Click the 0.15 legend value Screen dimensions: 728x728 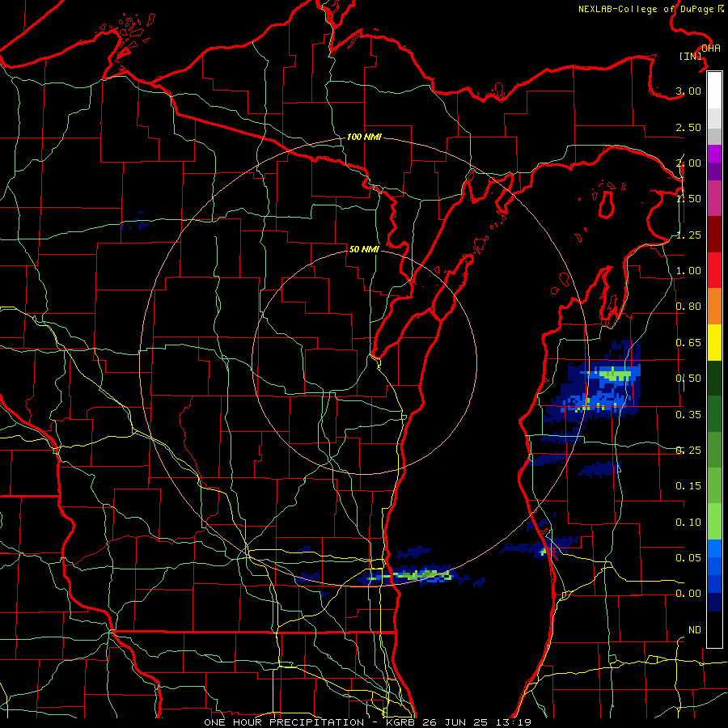click(688, 486)
